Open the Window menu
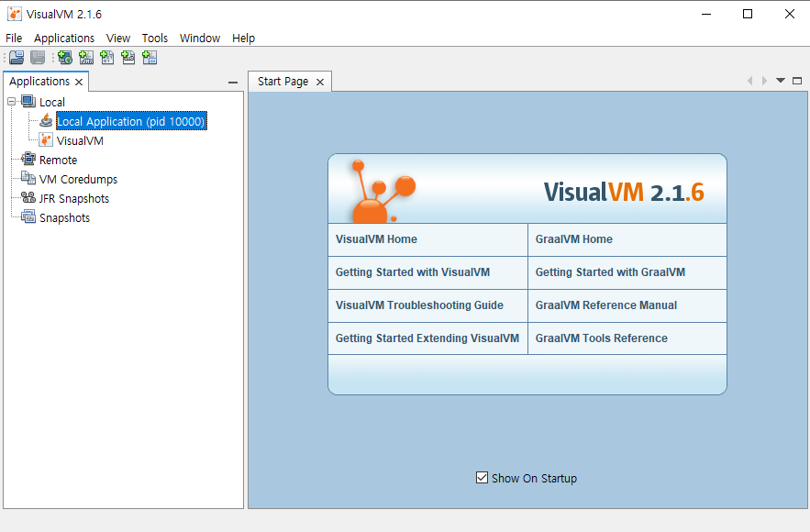The width and height of the screenshot is (810, 532). pyautogui.click(x=200, y=39)
